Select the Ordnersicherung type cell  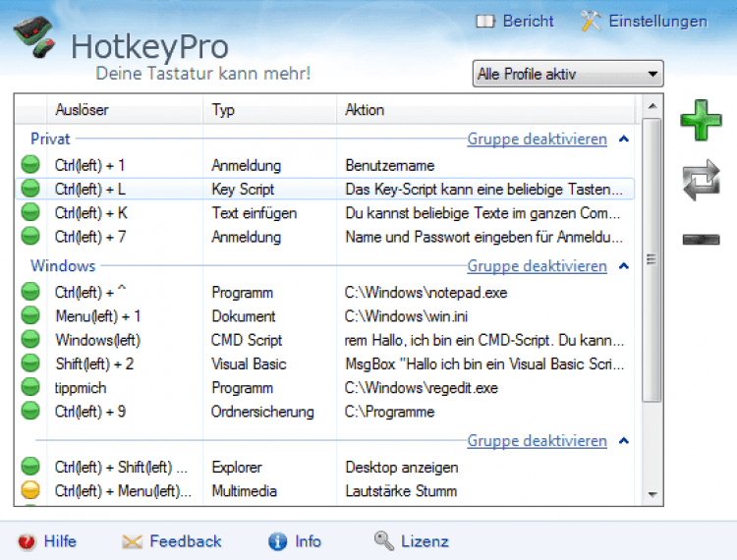[262, 412]
